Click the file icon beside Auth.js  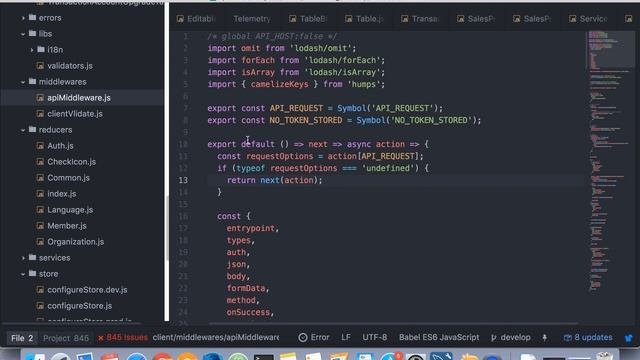(x=40, y=146)
